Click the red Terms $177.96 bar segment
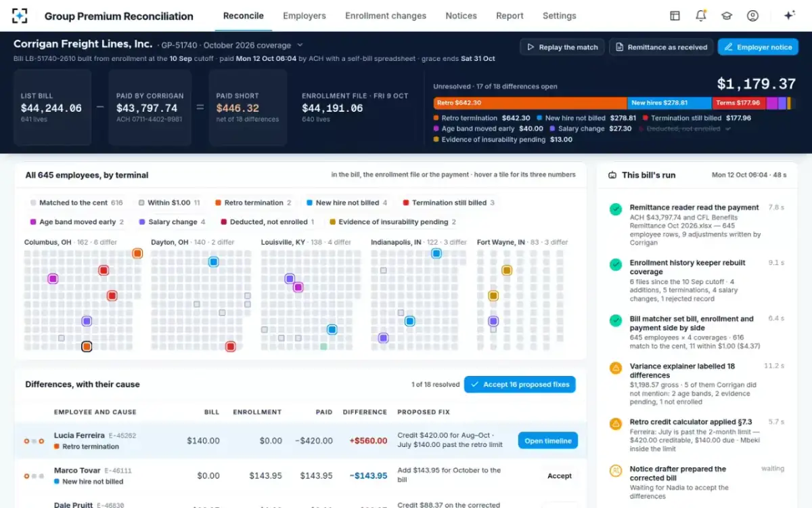 [739, 103]
